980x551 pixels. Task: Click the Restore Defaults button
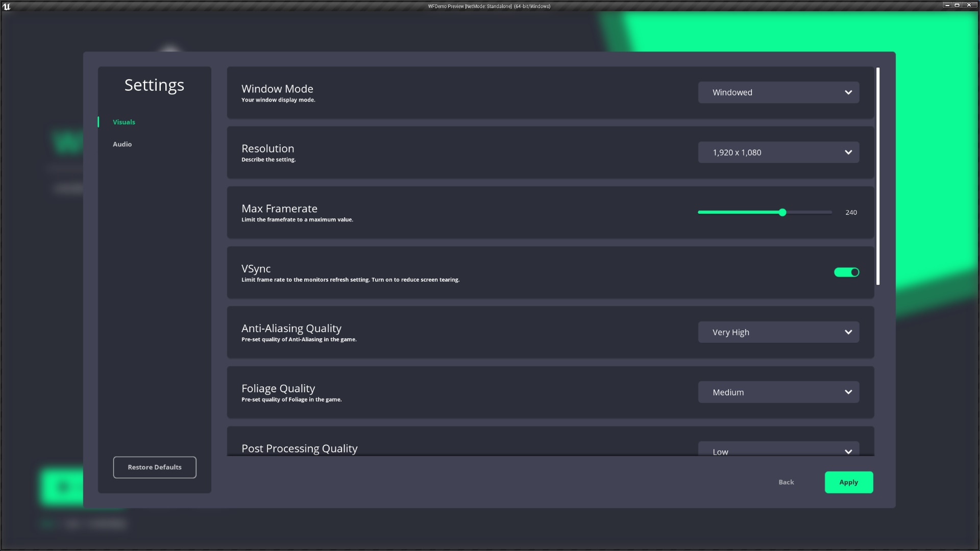155,467
